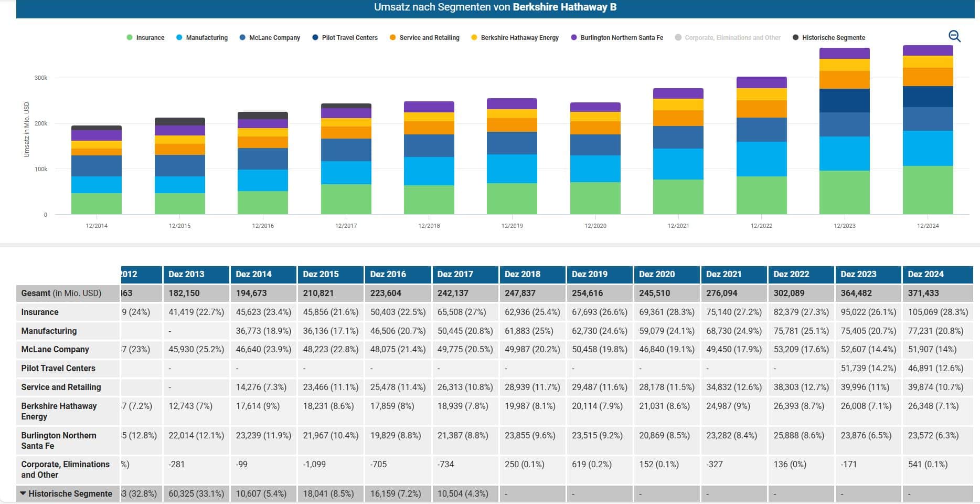The image size is (980, 504).
Task: Select the Dez 2024 column header
Action: click(937, 274)
